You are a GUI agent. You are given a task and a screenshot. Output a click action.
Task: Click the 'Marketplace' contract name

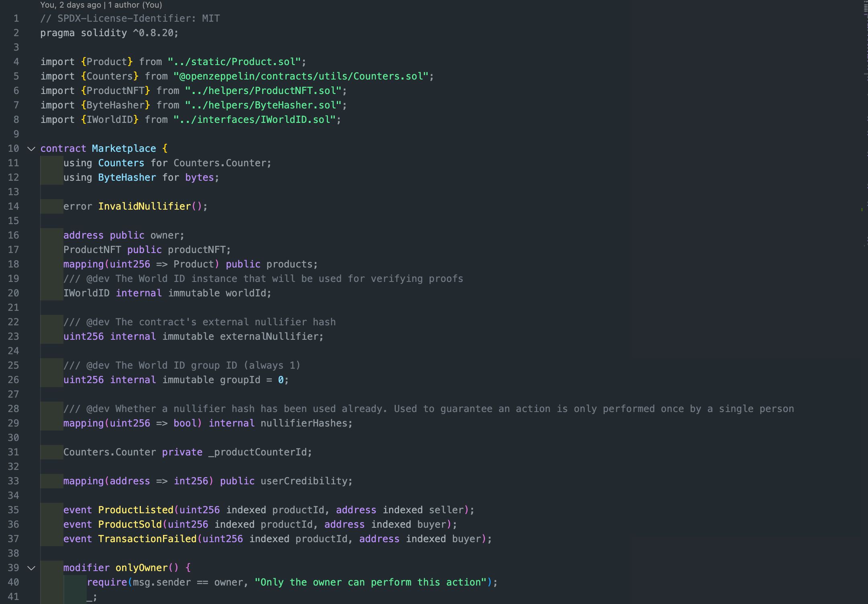click(124, 149)
